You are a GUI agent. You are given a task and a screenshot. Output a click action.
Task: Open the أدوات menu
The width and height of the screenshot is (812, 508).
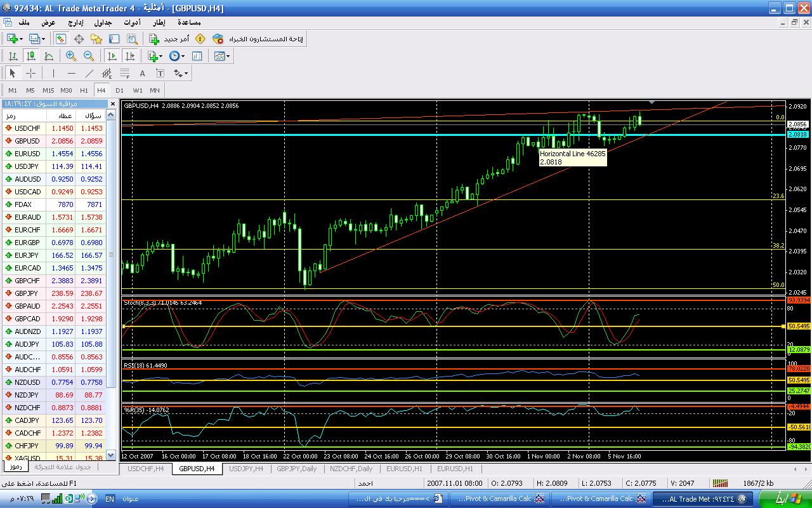click(x=132, y=22)
